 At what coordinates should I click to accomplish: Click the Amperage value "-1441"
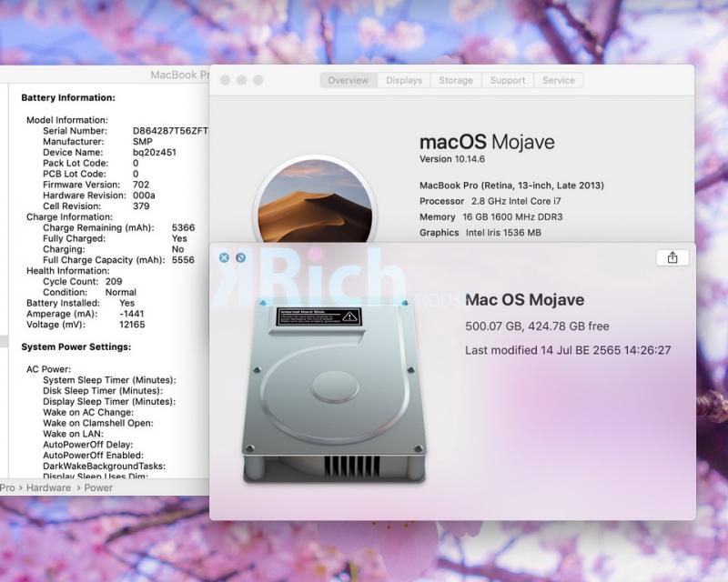pyautogui.click(x=131, y=314)
